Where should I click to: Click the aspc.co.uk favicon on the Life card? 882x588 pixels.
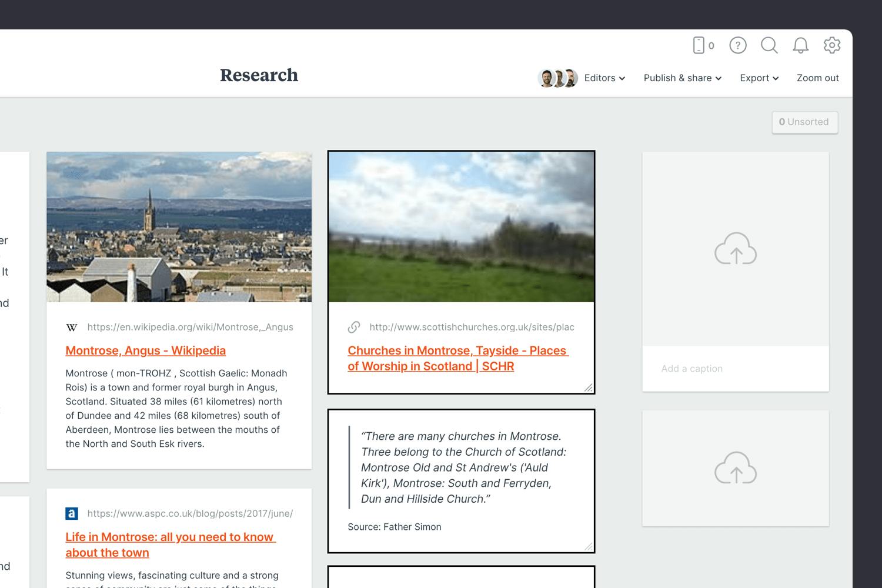pos(71,513)
